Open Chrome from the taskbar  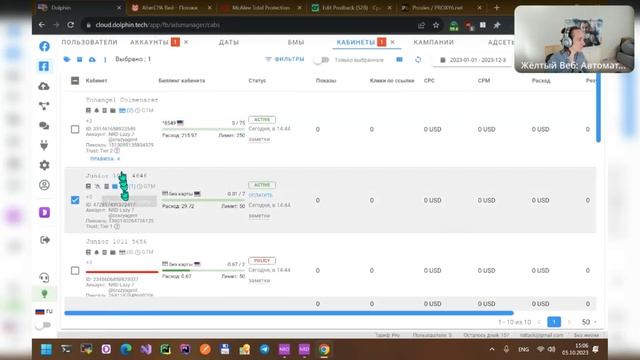click(x=324, y=349)
